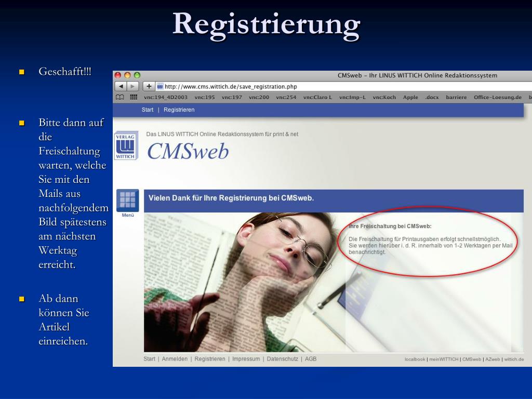532x399 pixels.
Task: Open the vnc:195 bookmark
Action: (205, 97)
